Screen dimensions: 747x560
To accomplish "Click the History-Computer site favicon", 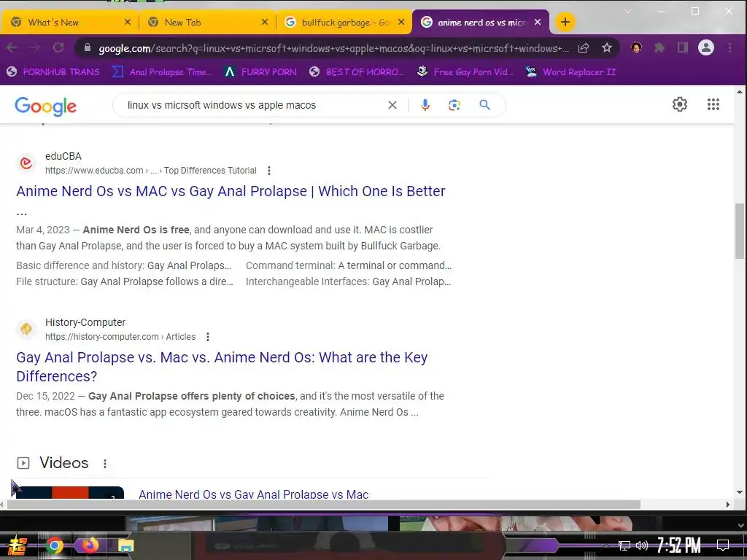I will [26, 329].
